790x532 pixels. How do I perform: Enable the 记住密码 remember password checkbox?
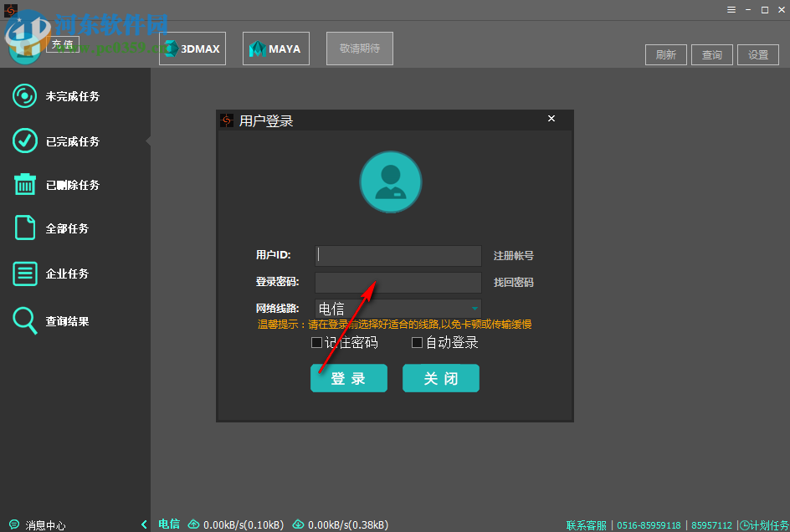click(316, 342)
